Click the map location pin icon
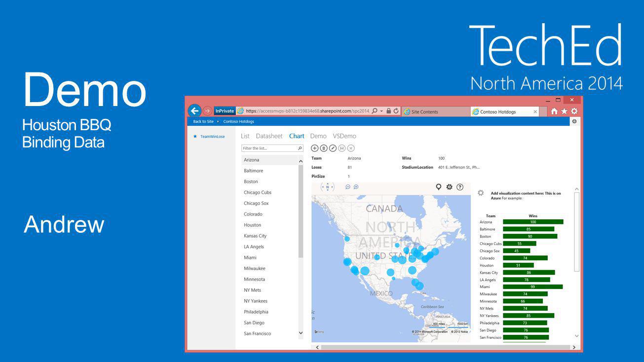This screenshot has width=644, height=362. (438, 187)
